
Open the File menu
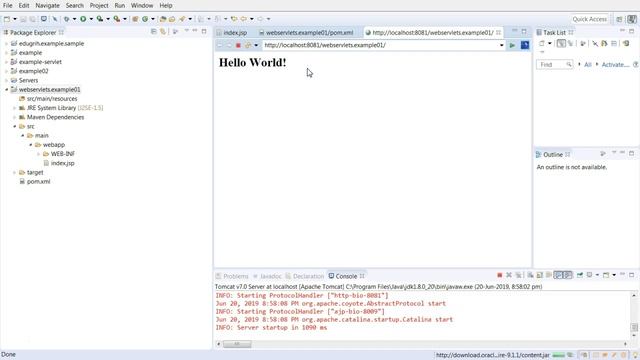coord(7,6)
